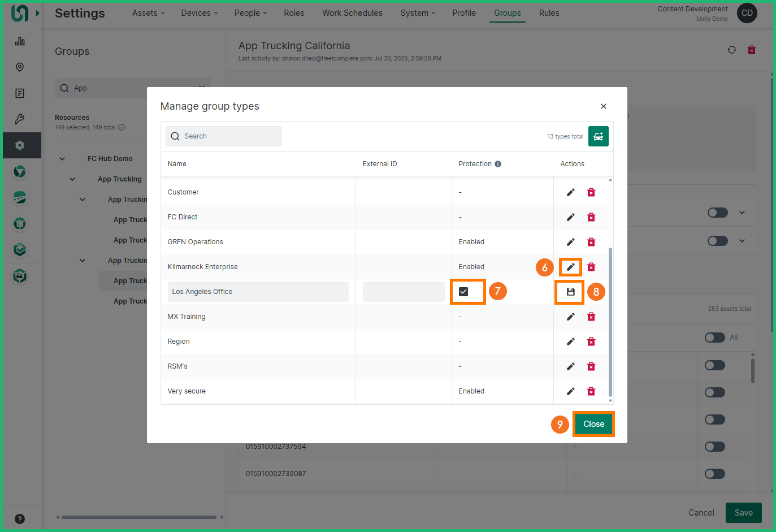Click the add group type icon
This screenshot has height=532, width=776.
pos(598,136)
